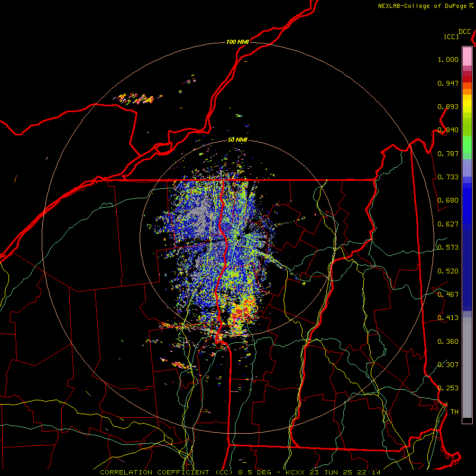
Task: Click the 0.307 legend value
Action: click(x=448, y=364)
